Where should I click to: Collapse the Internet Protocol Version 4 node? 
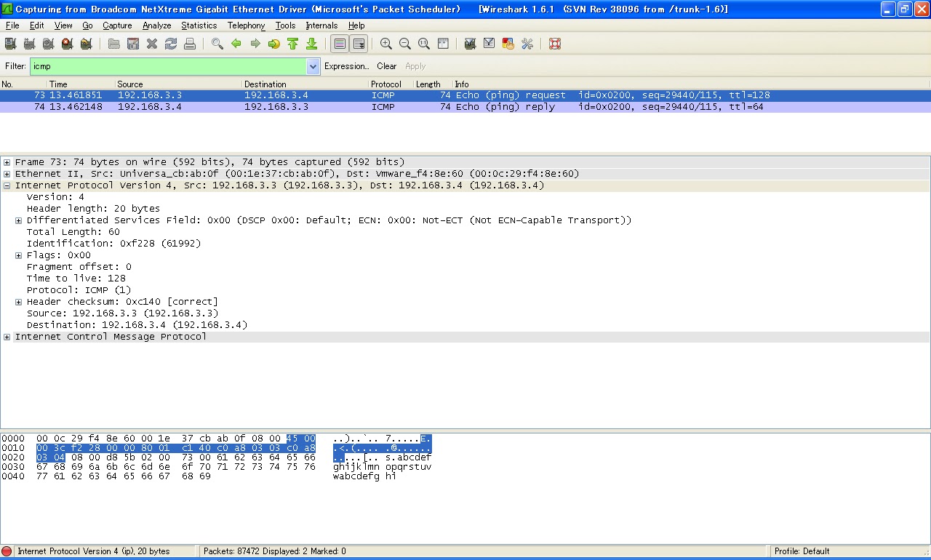(7, 185)
